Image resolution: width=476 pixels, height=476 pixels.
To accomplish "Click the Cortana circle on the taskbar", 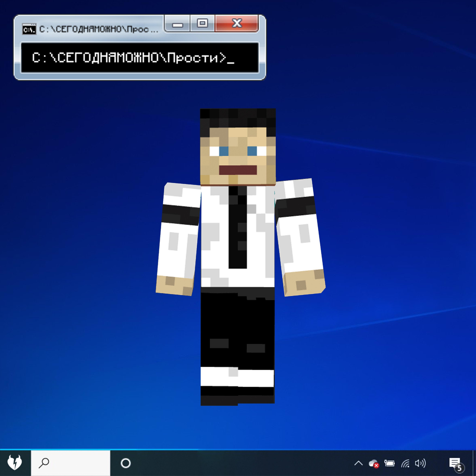I will (126, 463).
